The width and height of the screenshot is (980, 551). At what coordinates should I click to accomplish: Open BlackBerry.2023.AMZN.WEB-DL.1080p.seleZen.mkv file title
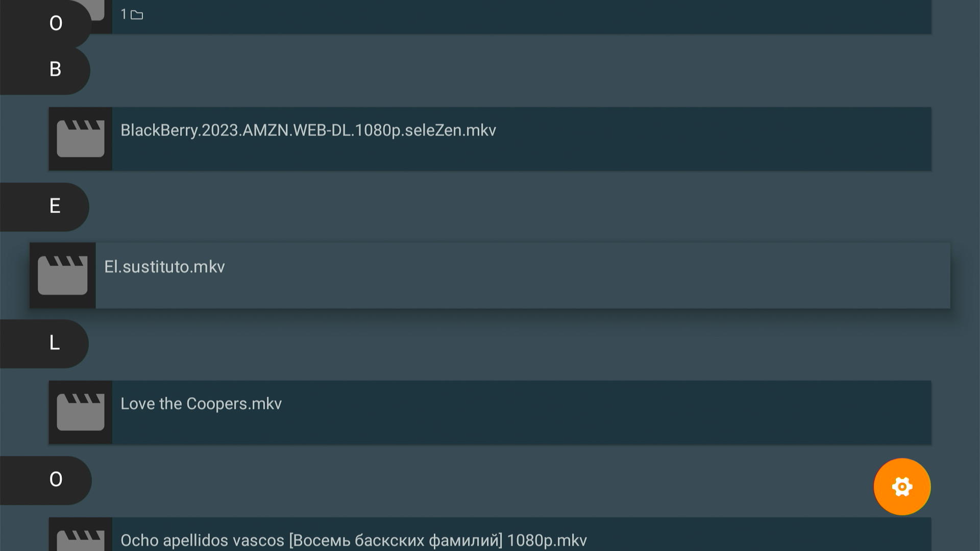click(x=308, y=131)
